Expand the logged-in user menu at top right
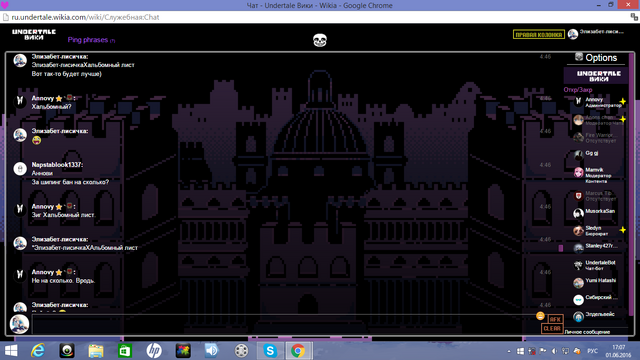The width and height of the screenshot is (640, 360). 596,34
